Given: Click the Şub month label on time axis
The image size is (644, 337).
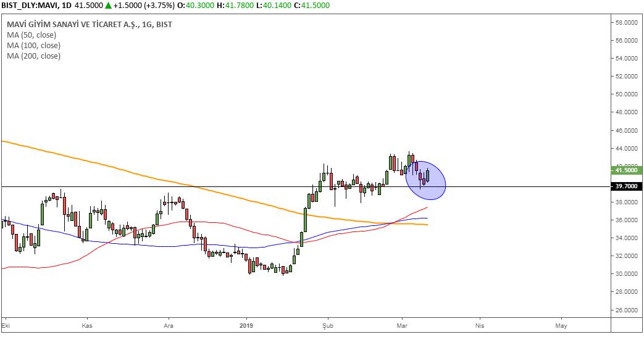Looking at the screenshot, I should (x=328, y=325).
